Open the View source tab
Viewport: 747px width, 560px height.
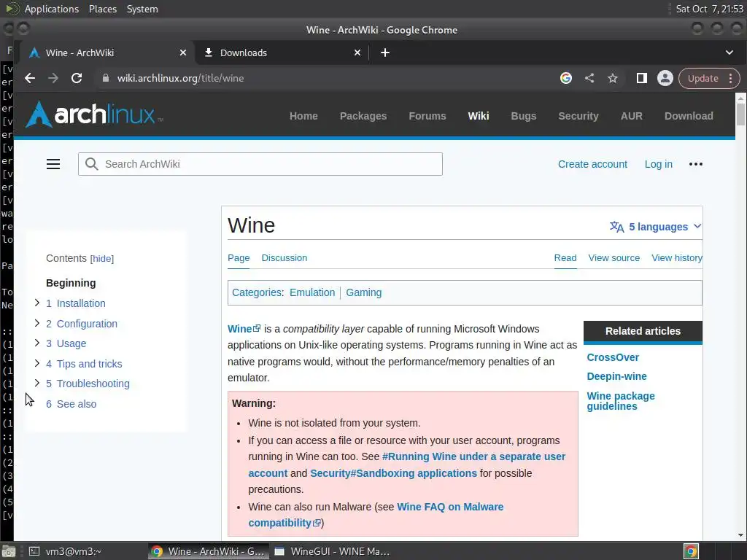[x=614, y=258]
